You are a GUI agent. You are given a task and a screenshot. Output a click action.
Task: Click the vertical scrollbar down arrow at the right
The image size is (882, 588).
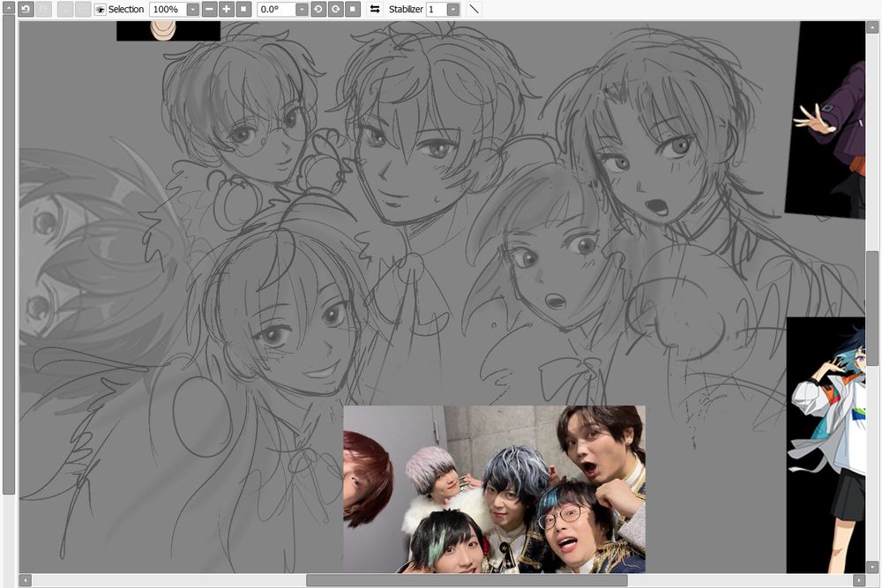click(x=872, y=567)
